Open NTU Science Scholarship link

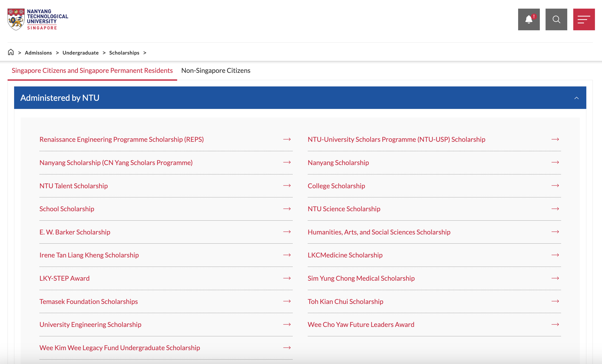(344, 209)
